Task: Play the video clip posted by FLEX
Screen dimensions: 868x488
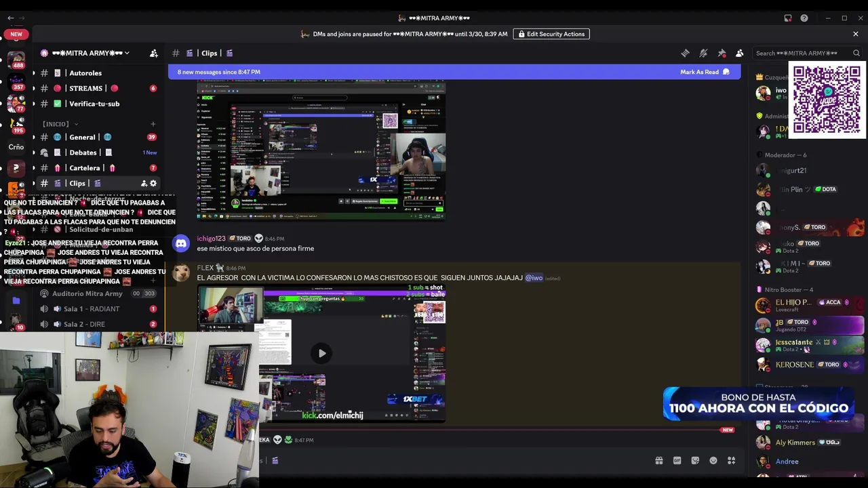Action: 321,353
